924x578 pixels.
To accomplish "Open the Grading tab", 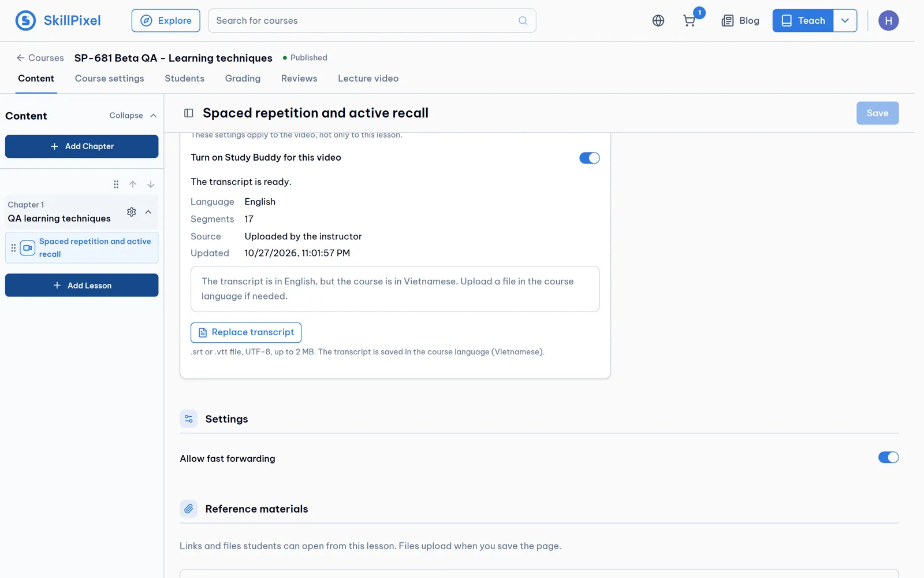I will click(x=243, y=79).
